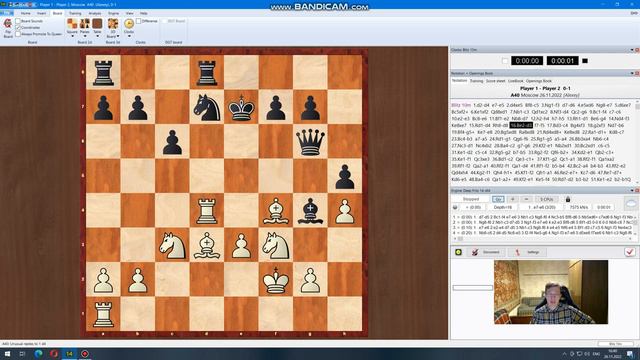Click the engine lines horizontal scrollbar
This screenshot has height=360, width=640.
click(543, 239)
